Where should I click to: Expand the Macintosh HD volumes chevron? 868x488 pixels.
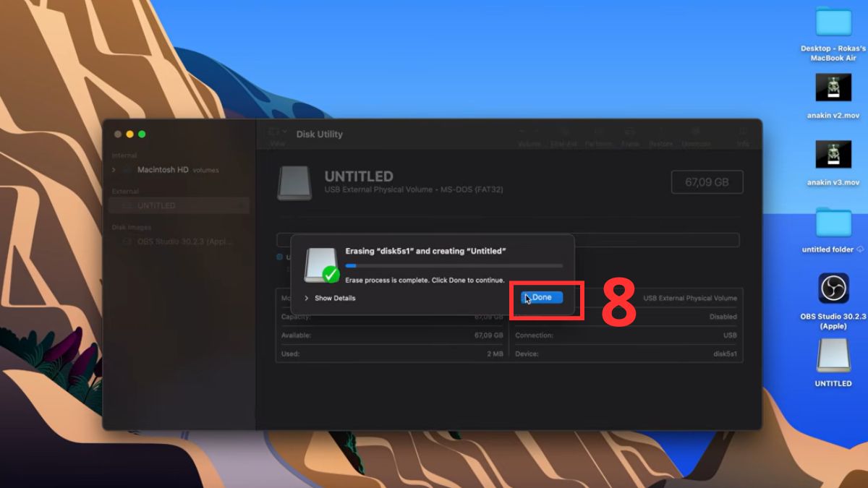pos(114,170)
